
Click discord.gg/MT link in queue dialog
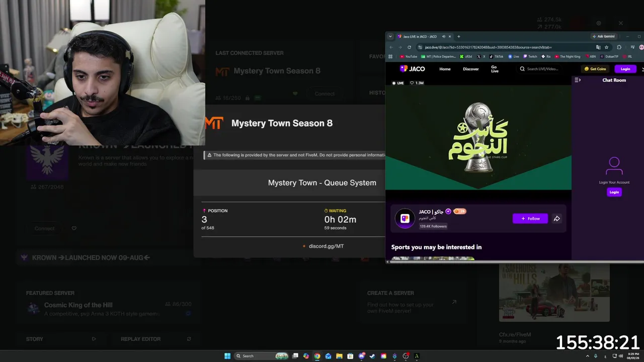click(x=326, y=246)
